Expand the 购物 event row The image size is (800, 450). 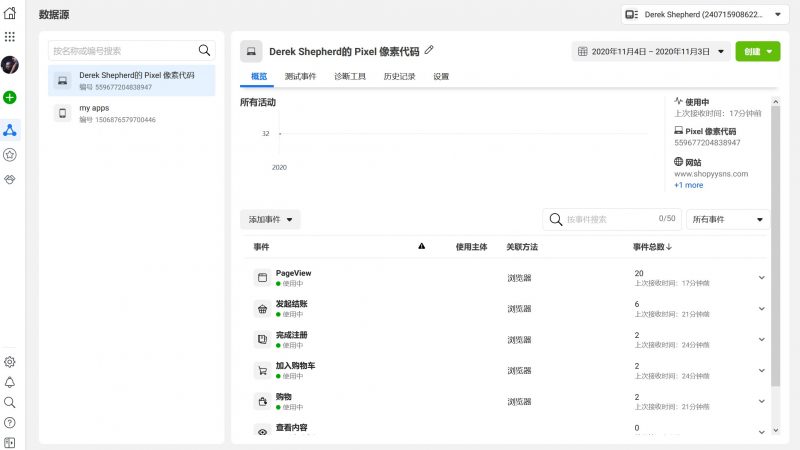click(x=761, y=402)
